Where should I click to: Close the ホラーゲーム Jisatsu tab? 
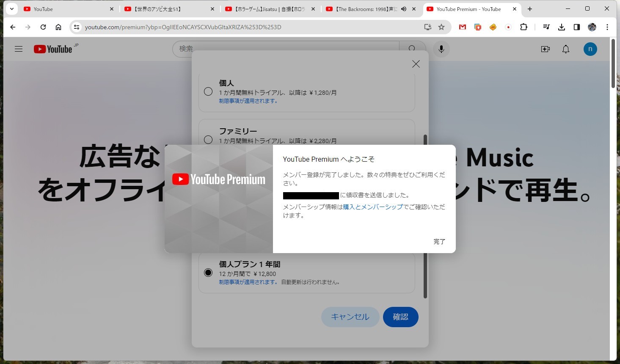click(x=313, y=9)
